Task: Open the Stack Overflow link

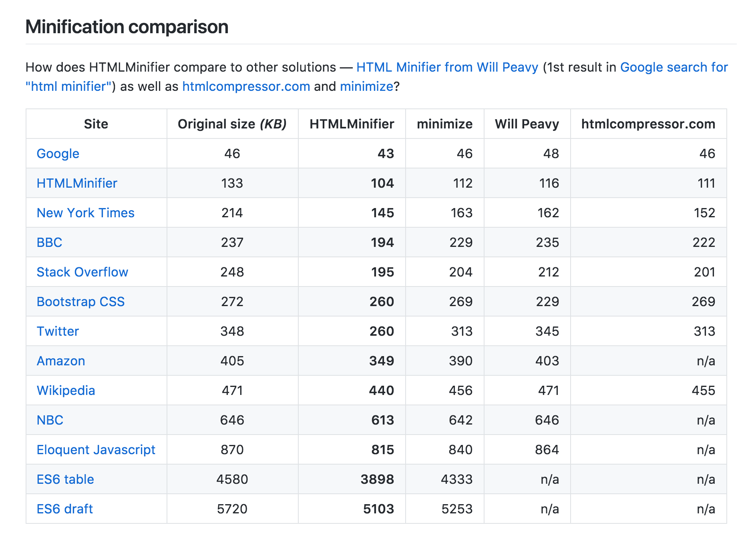Action: point(82,272)
